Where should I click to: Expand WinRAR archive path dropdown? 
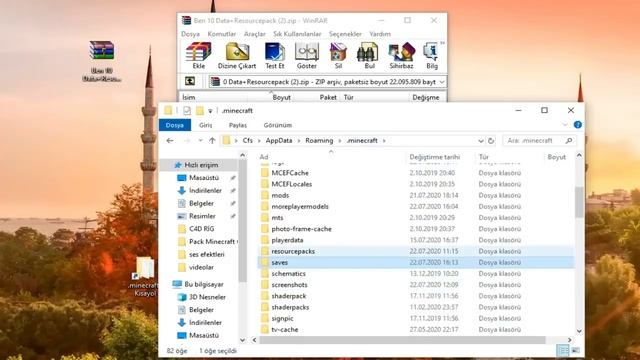[442, 82]
